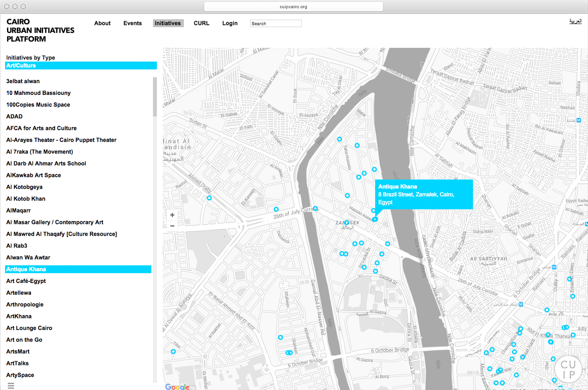
Task: Select Al Kotob Khan
Action: click(26, 199)
